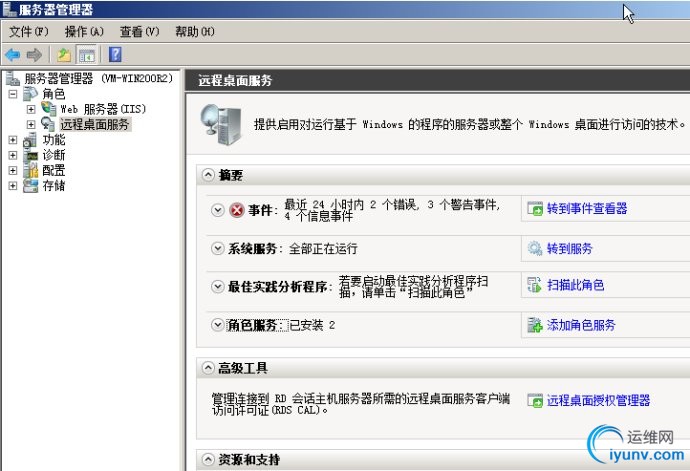This screenshot has height=471, width=690.
Task: Click the Web 服务器(IIS) globe icon
Action: tap(48, 108)
